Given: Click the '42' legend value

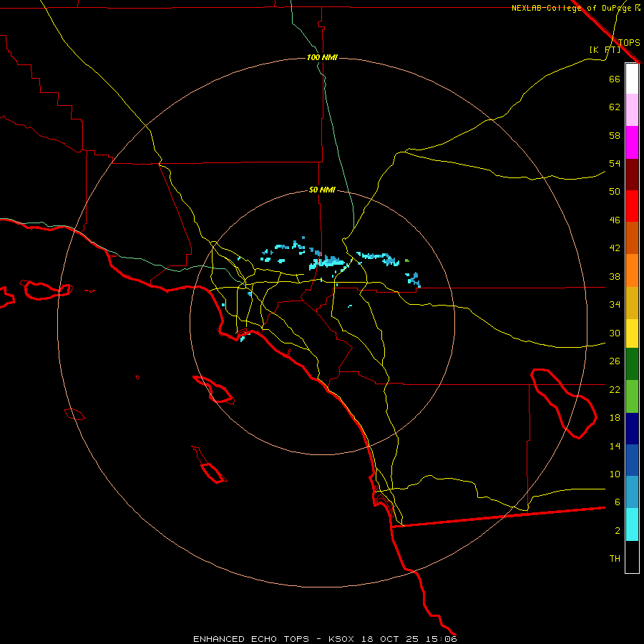Looking at the screenshot, I should pos(615,248).
